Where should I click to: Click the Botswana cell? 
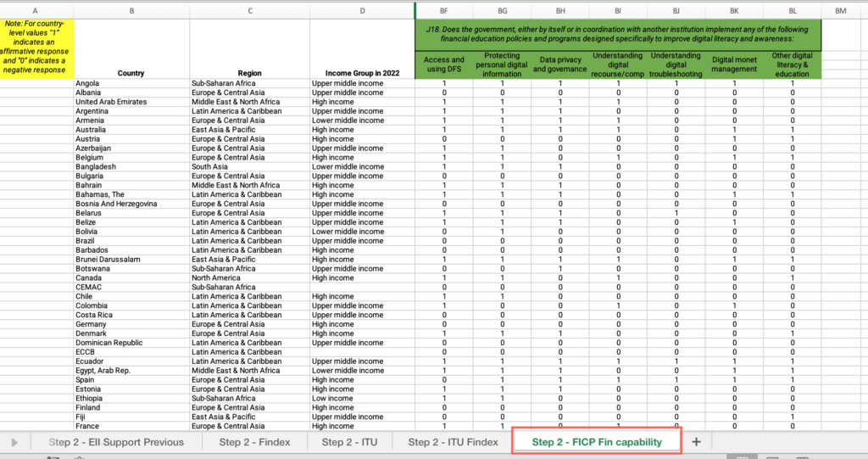[x=131, y=268]
